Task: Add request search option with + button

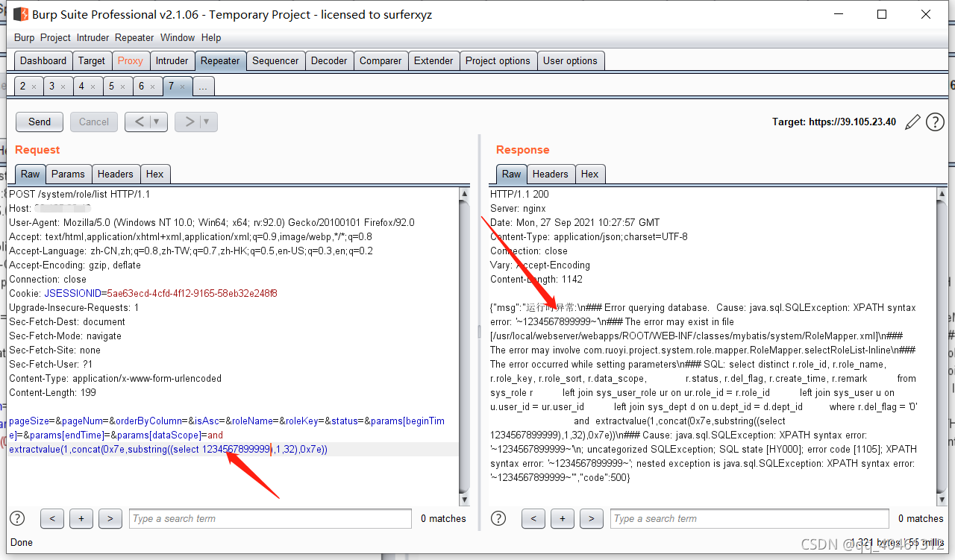Action: click(x=81, y=518)
